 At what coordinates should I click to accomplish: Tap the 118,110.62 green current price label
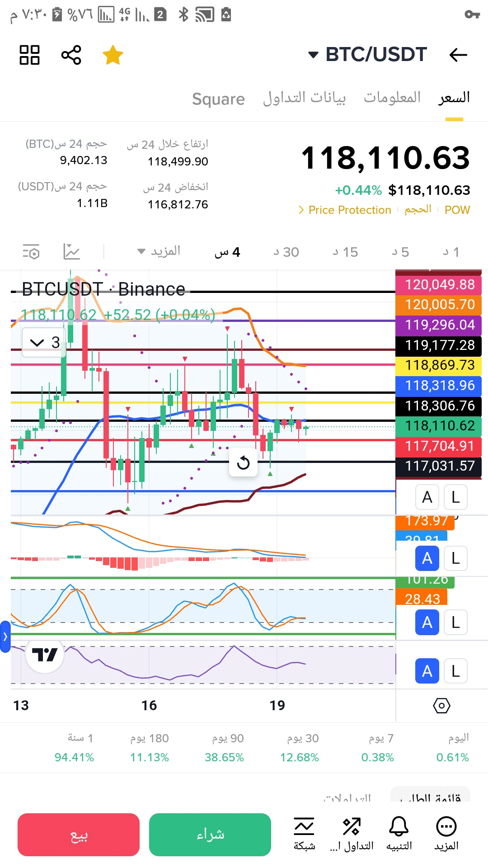point(438,426)
